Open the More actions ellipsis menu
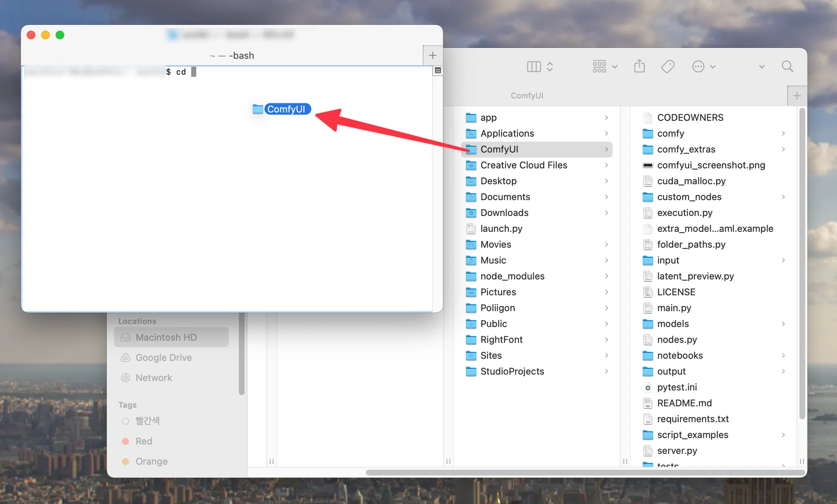Viewport: 837px width, 504px height. click(x=703, y=67)
